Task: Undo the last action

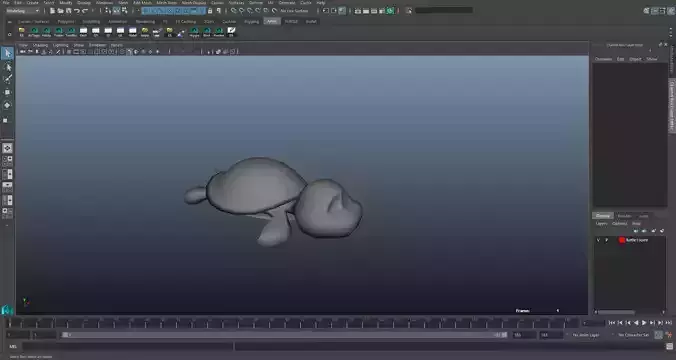Action: (77, 11)
